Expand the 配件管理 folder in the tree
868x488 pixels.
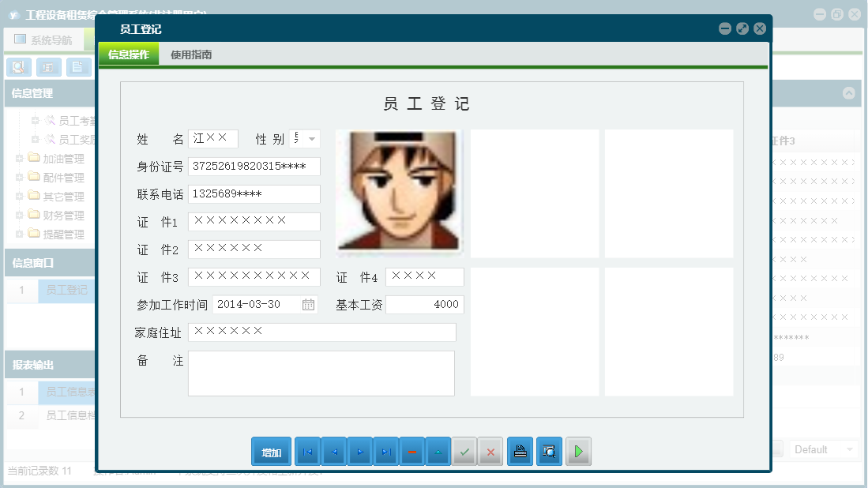[x=20, y=178]
